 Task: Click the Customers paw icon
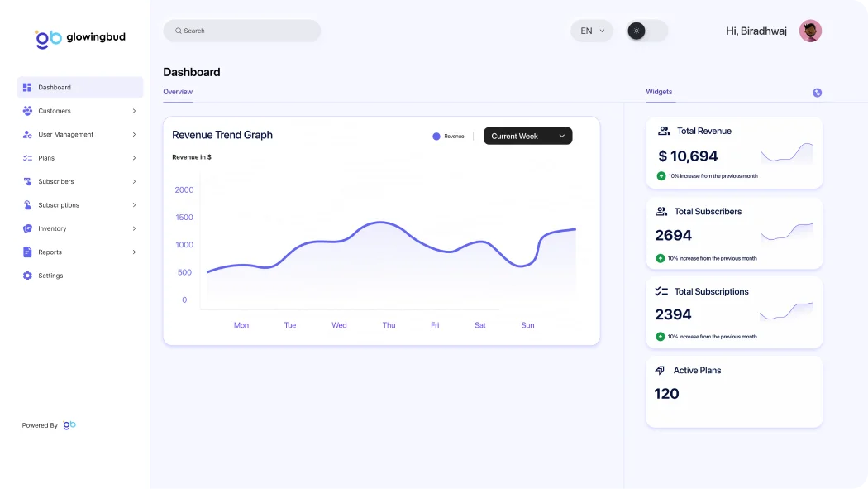click(x=27, y=111)
